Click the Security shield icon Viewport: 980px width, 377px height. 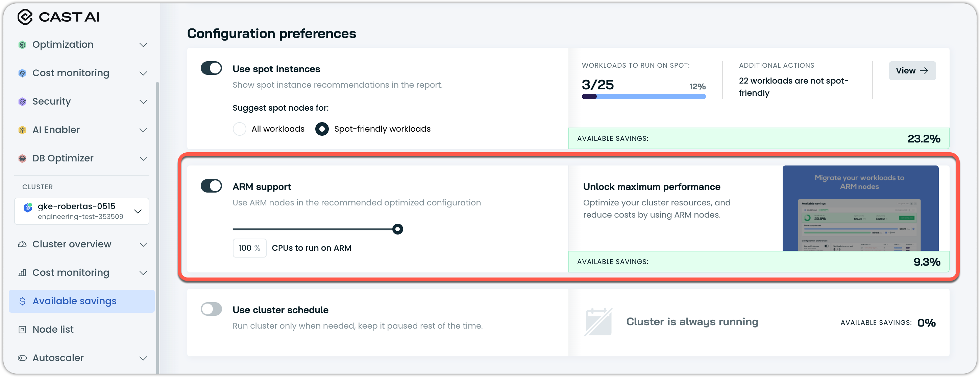coord(22,102)
